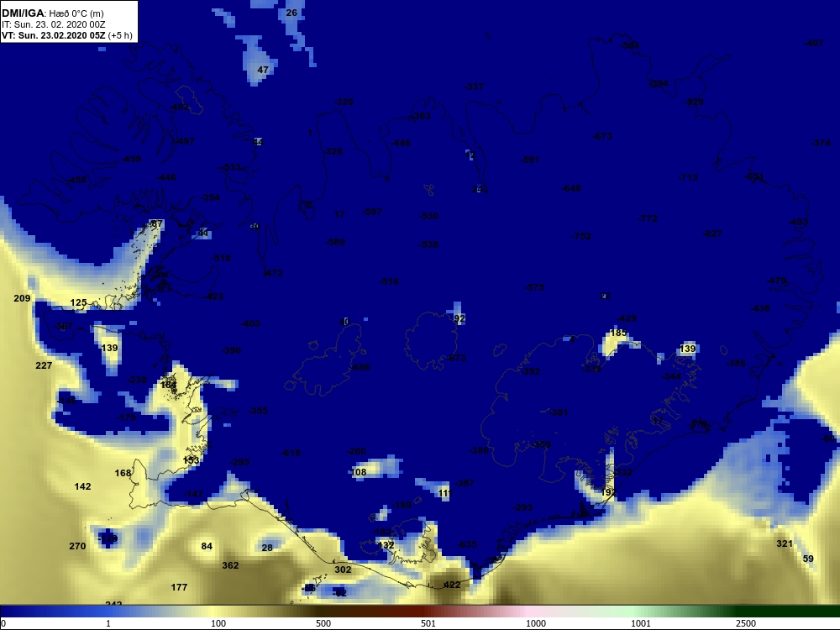This screenshot has width=840, height=630.
Task: Click the map value -618
Action: pyautogui.click(x=291, y=453)
